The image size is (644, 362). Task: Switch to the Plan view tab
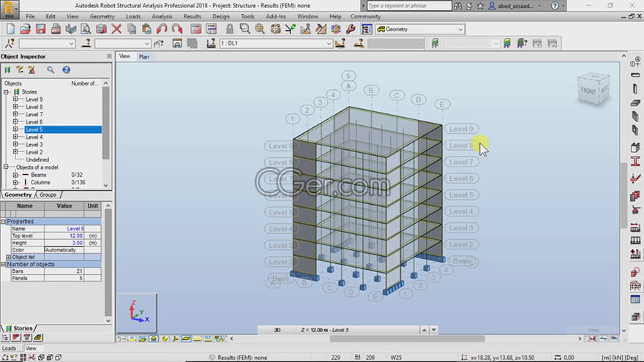[x=143, y=56]
